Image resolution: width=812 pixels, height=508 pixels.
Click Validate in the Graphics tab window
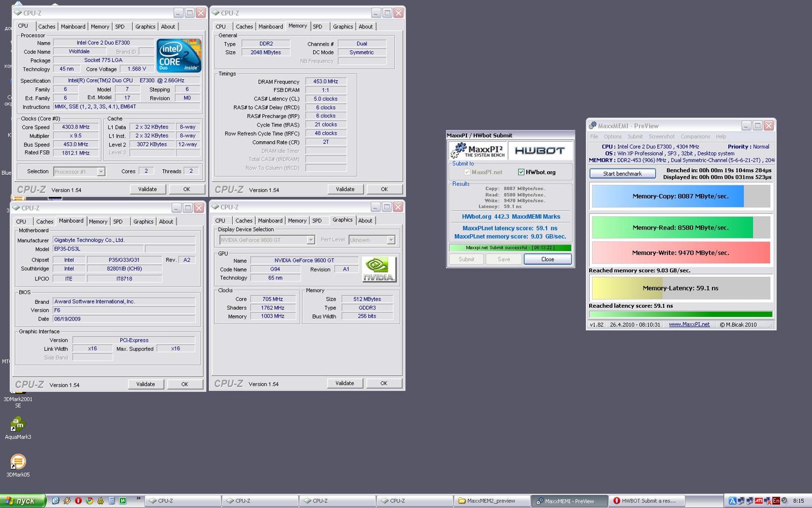[345, 383]
